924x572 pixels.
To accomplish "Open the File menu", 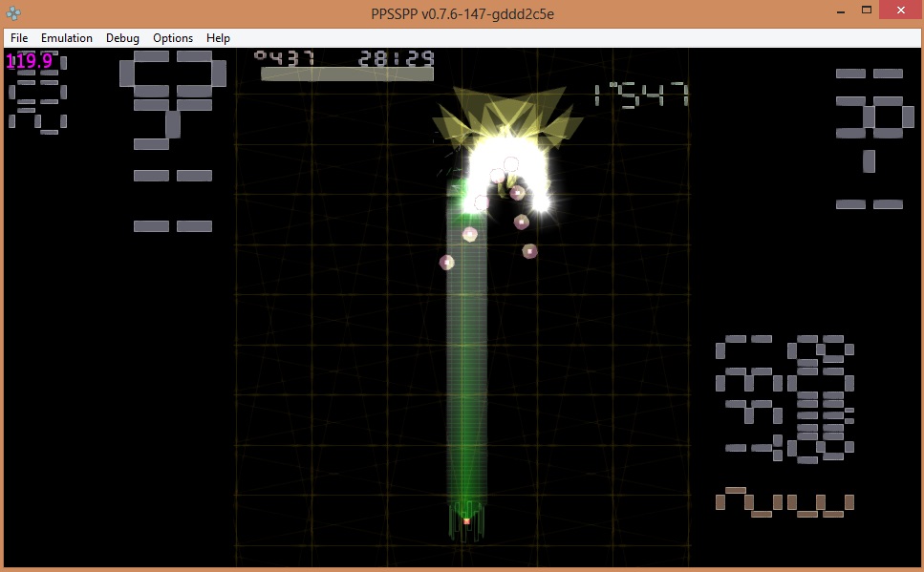I will coord(19,38).
